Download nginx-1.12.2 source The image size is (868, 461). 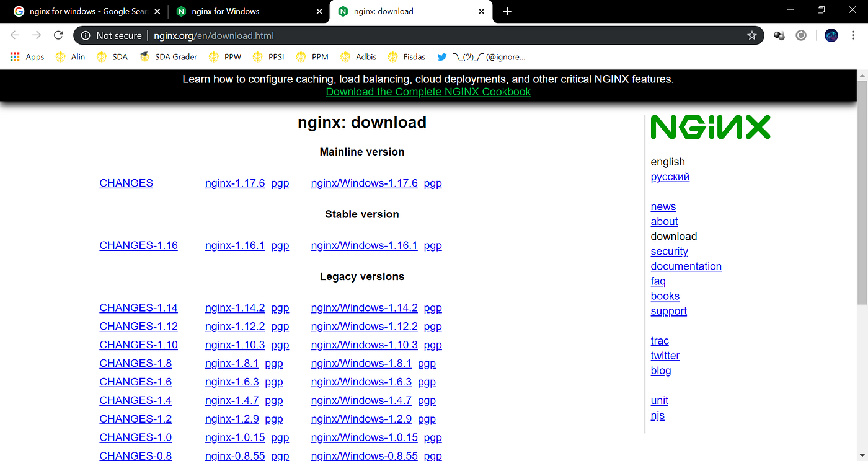click(x=235, y=327)
